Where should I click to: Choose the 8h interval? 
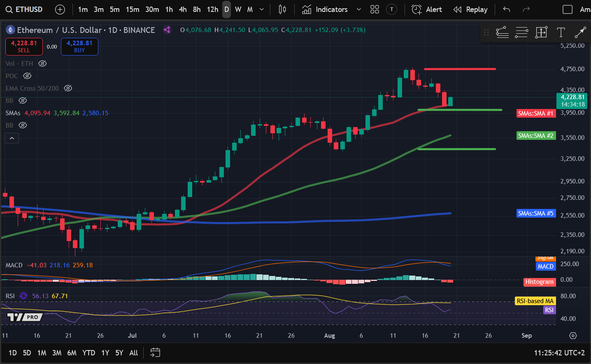click(x=197, y=9)
